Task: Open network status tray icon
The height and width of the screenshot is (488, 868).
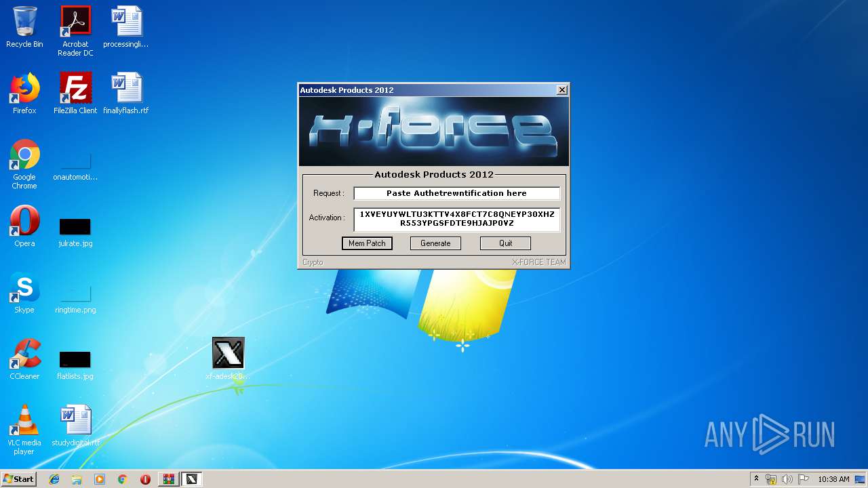Action: pyautogui.click(x=771, y=479)
